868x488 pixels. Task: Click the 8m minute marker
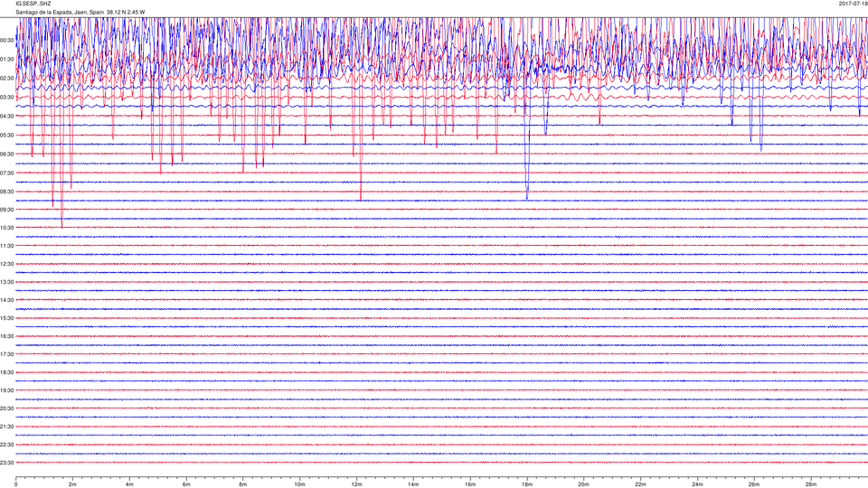click(243, 484)
